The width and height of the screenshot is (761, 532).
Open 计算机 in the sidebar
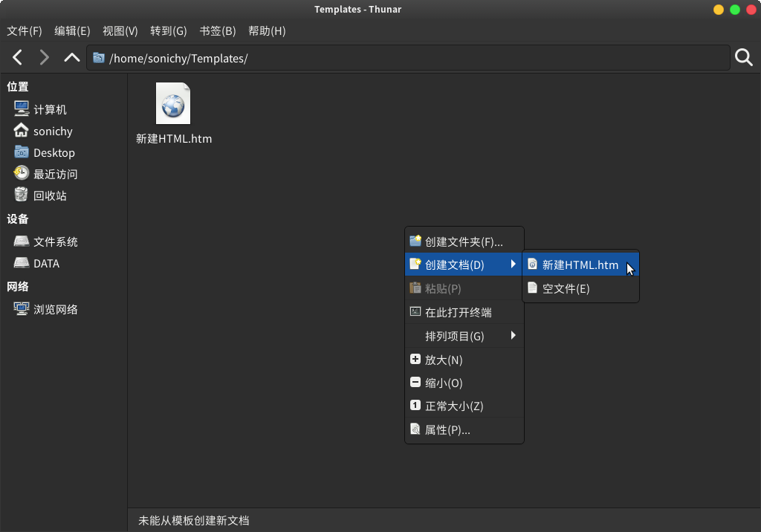coord(49,109)
